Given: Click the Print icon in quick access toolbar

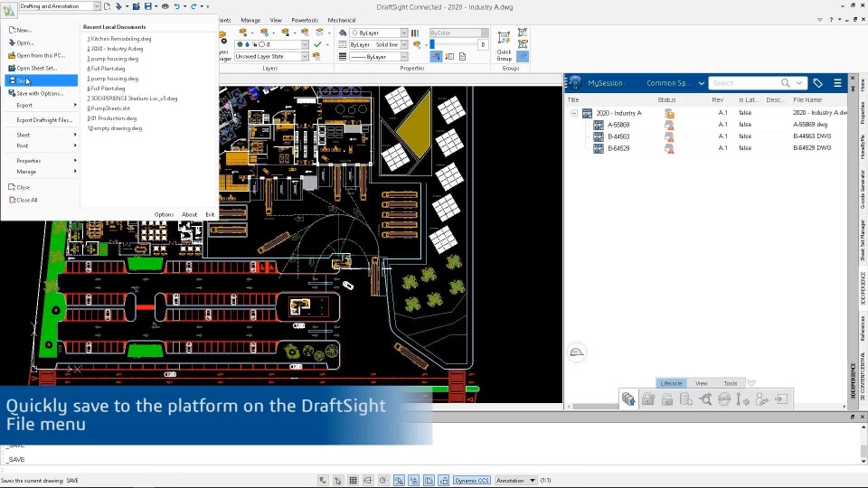Looking at the screenshot, I should tap(165, 6).
